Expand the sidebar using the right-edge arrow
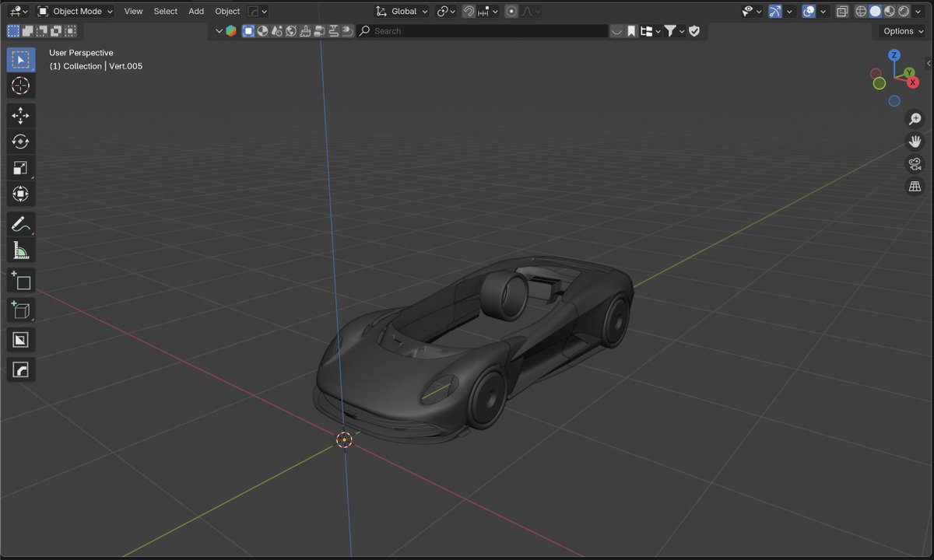Image resolution: width=934 pixels, height=560 pixels. click(929, 63)
